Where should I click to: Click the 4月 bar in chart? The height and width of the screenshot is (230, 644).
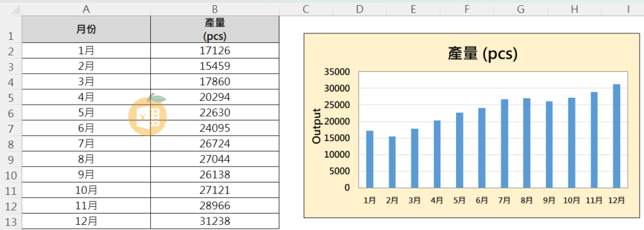(437, 154)
